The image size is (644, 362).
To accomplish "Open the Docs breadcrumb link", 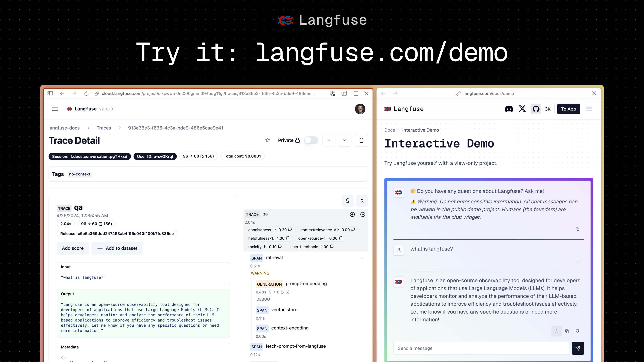I will (389, 130).
